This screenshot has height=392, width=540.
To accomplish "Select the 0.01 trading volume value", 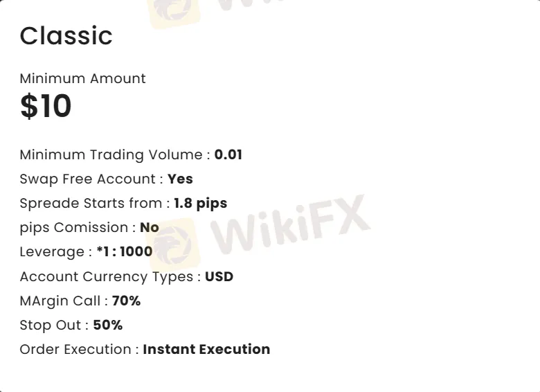I will click(228, 154).
